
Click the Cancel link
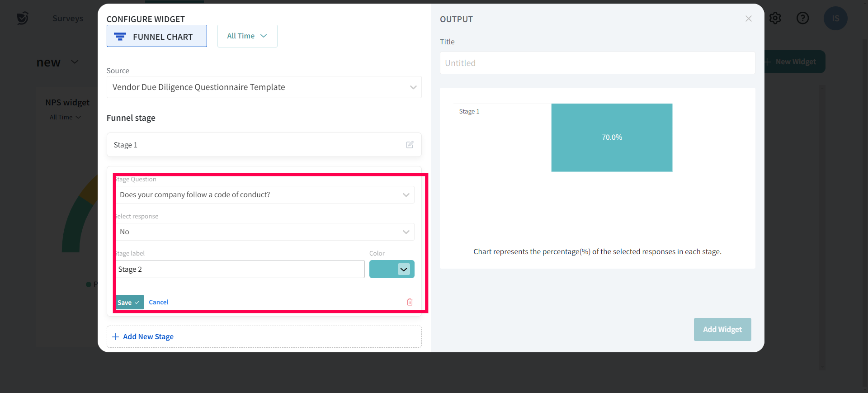tap(158, 302)
